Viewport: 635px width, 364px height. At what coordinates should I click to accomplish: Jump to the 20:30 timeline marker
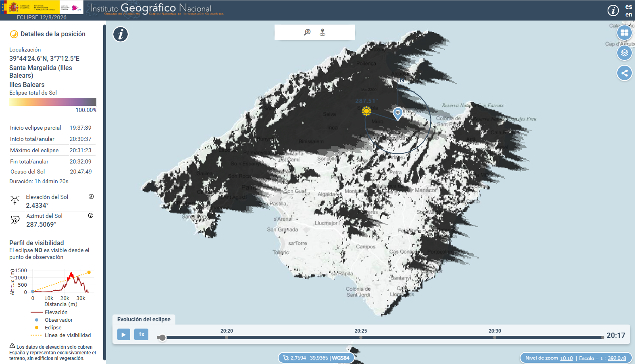(x=495, y=337)
